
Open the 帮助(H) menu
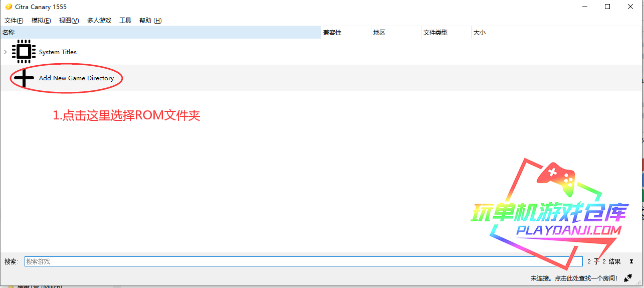coord(150,21)
